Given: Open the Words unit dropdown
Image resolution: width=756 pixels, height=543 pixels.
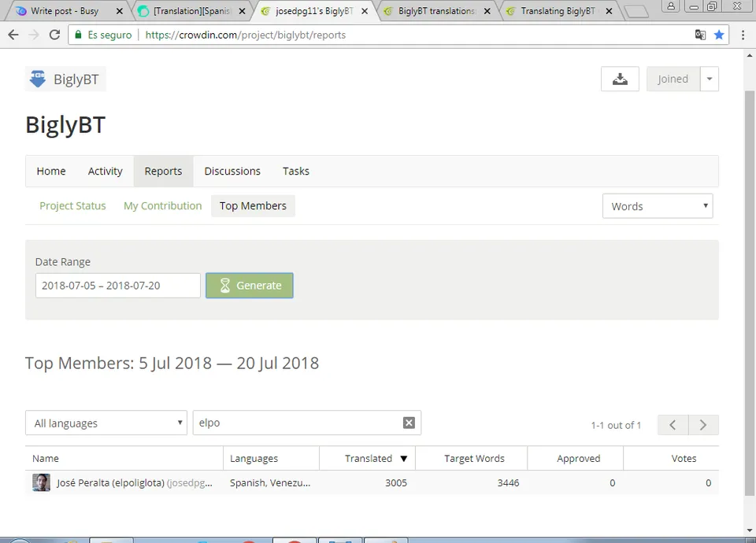Looking at the screenshot, I should pos(658,206).
